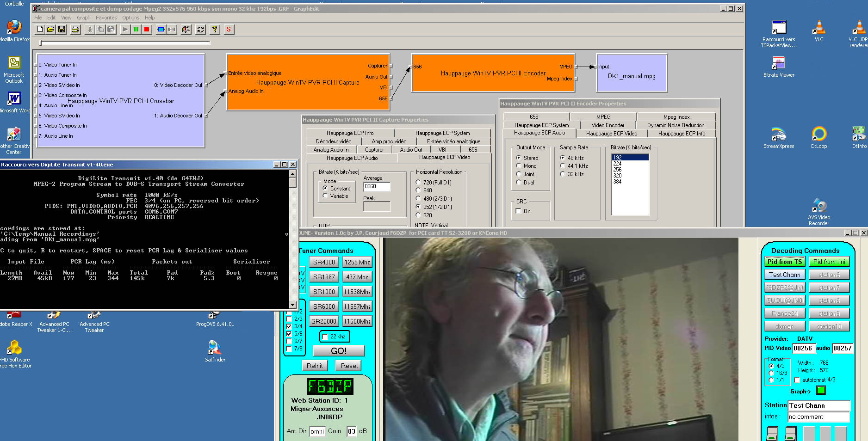Open the Graph menu in GraphEdit
Screen dimensions: 868x441
coord(83,18)
